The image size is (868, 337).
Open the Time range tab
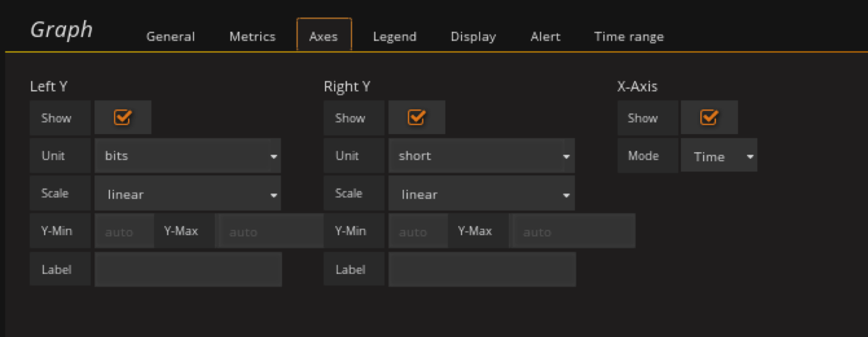click(629, 36)
